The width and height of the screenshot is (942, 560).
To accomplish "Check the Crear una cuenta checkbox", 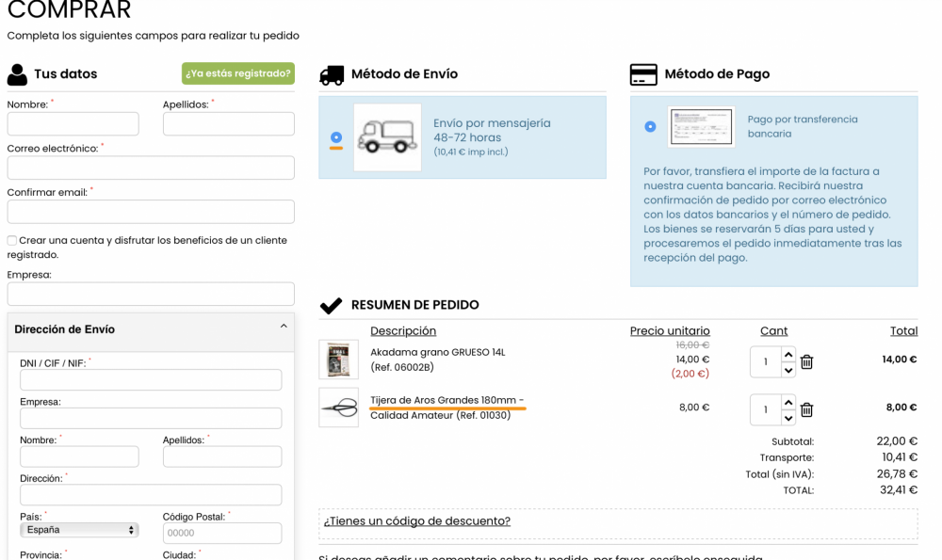I will pyautogui.click(x=12, y=241).
